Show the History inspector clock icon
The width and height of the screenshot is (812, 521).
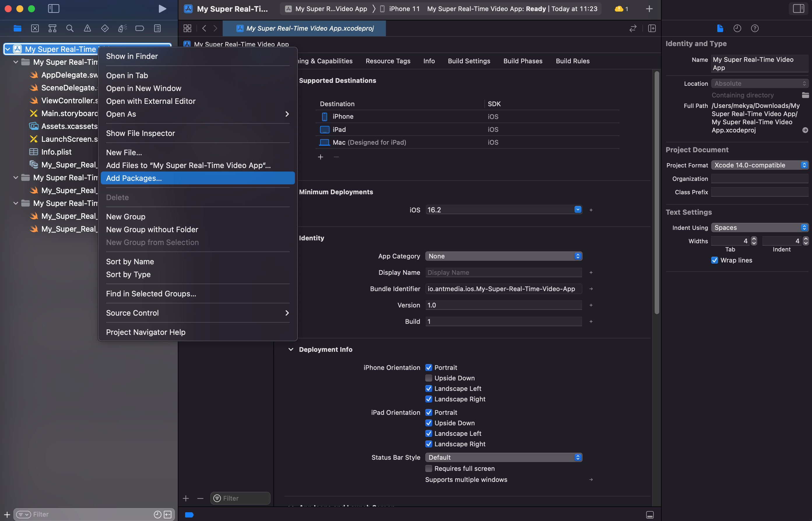coord(737,28)
